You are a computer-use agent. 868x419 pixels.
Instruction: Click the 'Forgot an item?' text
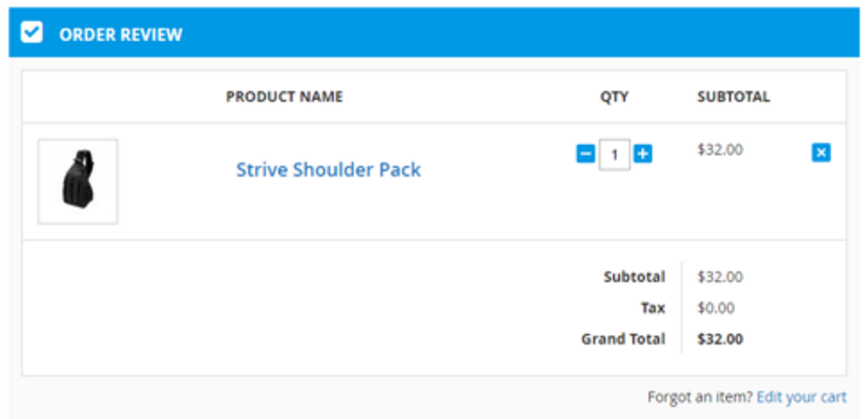point(700,397)
